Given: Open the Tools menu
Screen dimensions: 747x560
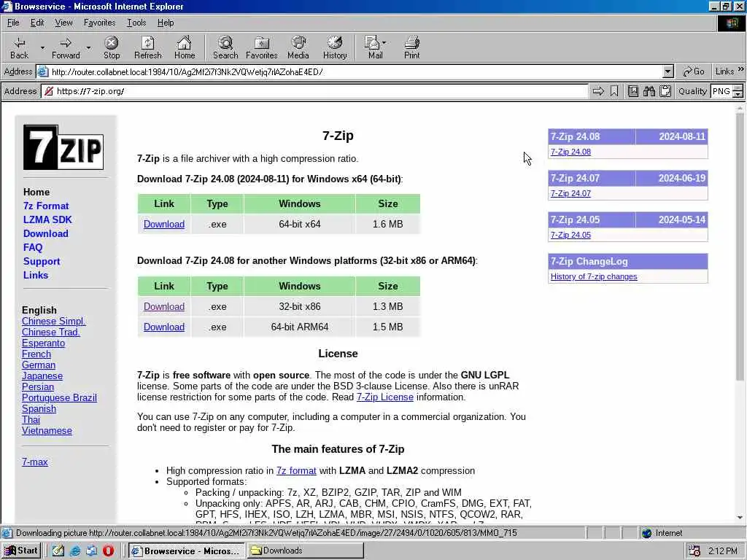Looking at the screenshot, I should click(136, 23).
